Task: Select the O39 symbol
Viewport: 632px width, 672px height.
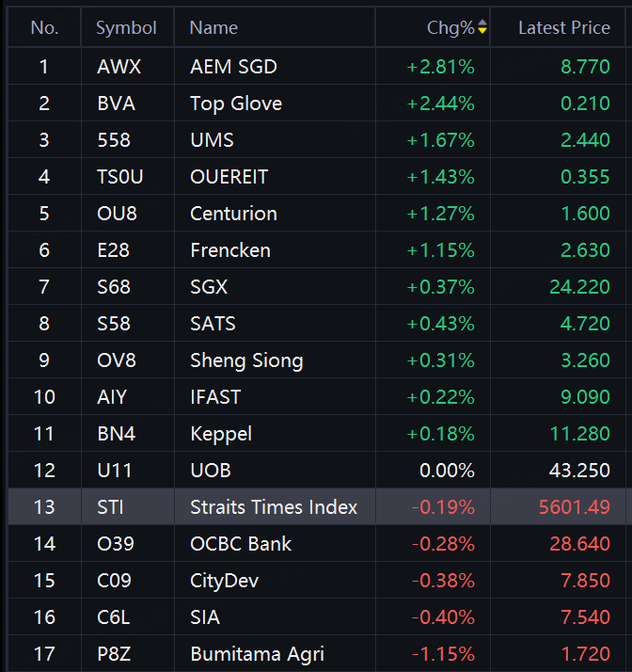Action: coord(116,544)
